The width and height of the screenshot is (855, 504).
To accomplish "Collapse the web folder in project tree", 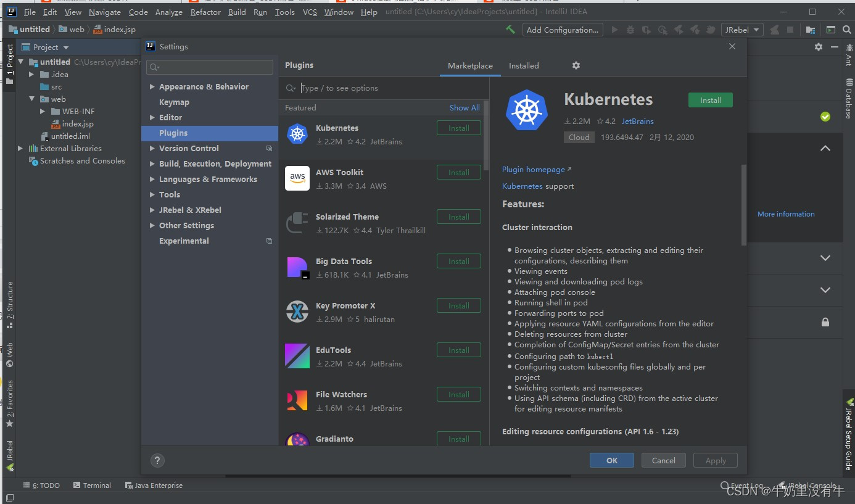I will 32,99.
